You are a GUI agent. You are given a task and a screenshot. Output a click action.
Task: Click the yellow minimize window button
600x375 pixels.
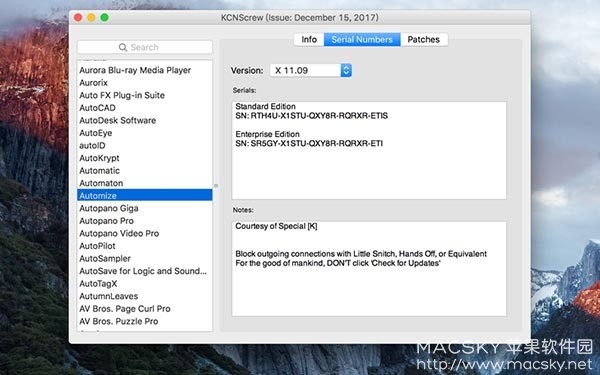click(x=91, y=18)
